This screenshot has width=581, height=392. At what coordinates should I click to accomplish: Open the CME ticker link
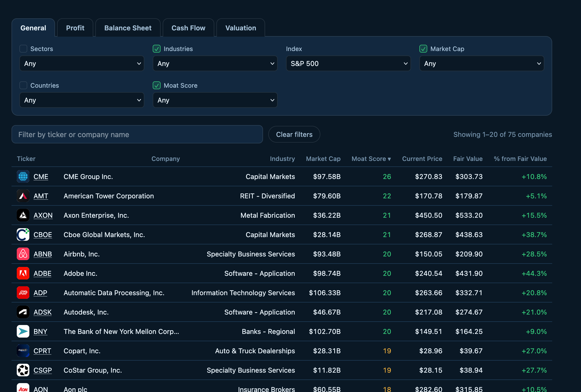click(41, 177)
